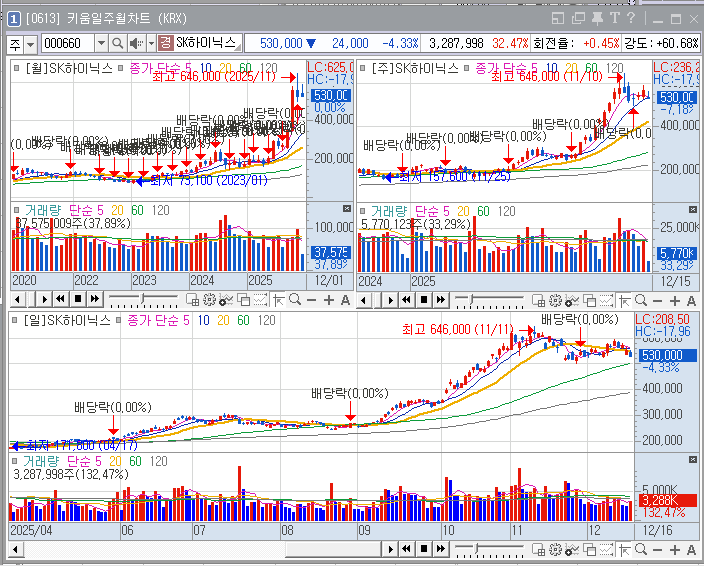Screen dimensions: 704x567
Task: Rewind the weekly chart playback
Action: coord(406,300)
